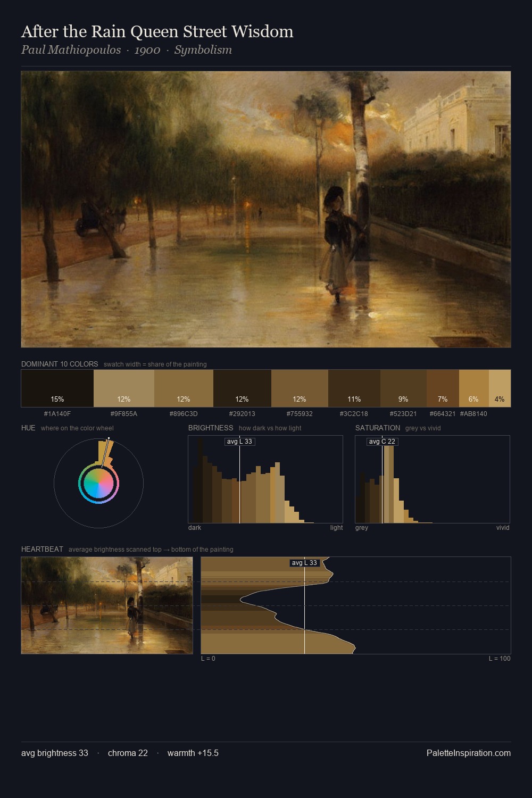Open the small Heartbeat painting thumbnail

tap(107, 605)
